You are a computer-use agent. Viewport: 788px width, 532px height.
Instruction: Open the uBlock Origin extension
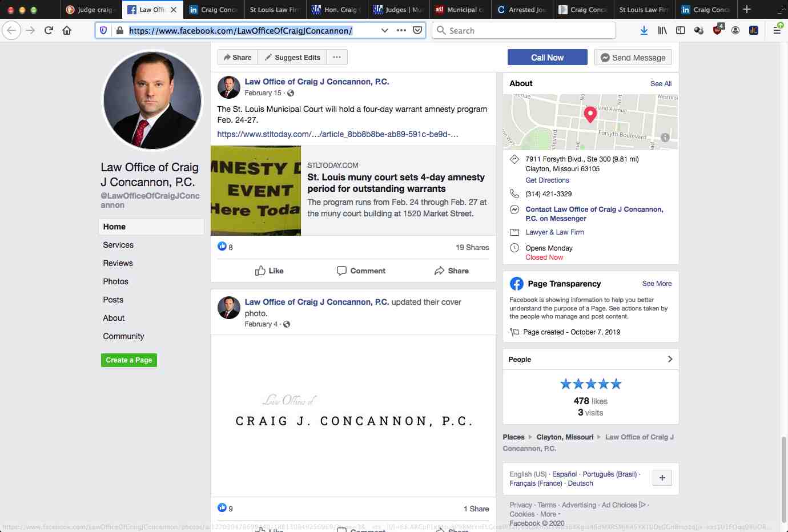coord(718,30)
